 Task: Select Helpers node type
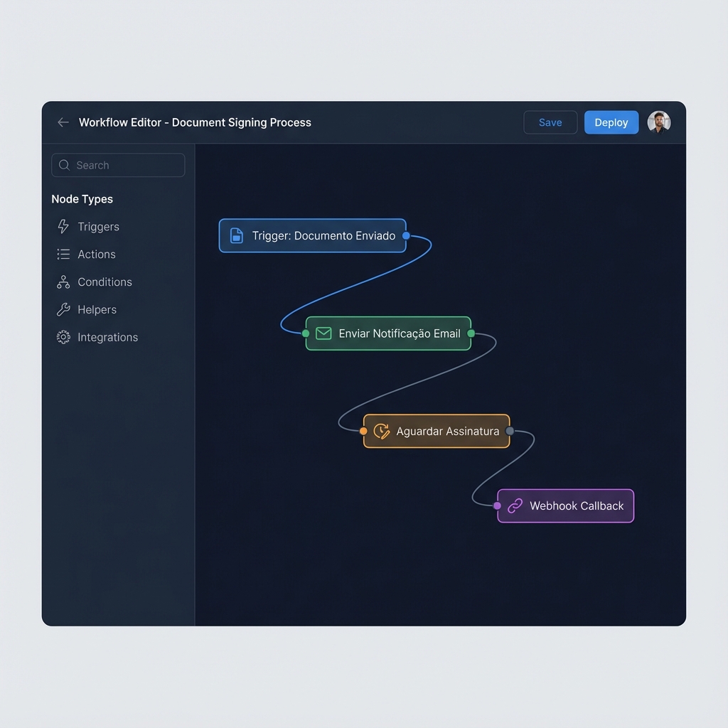pos(97,310)
